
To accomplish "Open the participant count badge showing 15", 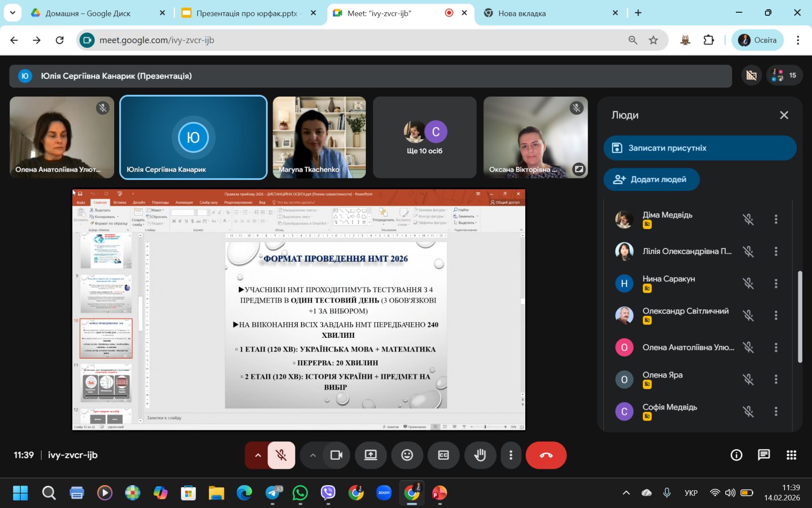I will pos(784,76).
